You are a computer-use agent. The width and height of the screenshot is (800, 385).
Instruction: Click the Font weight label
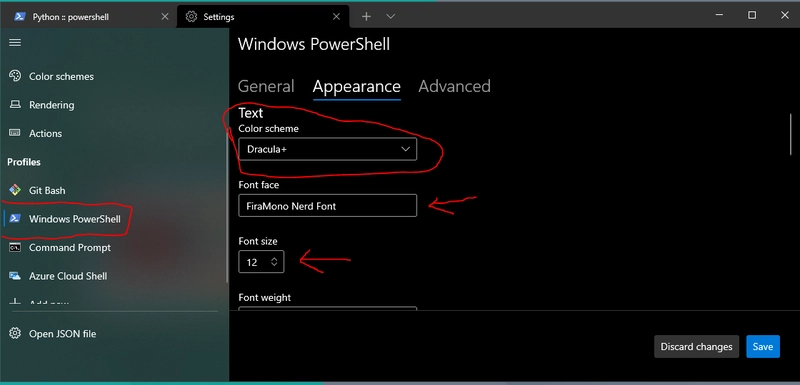[264, 297]
